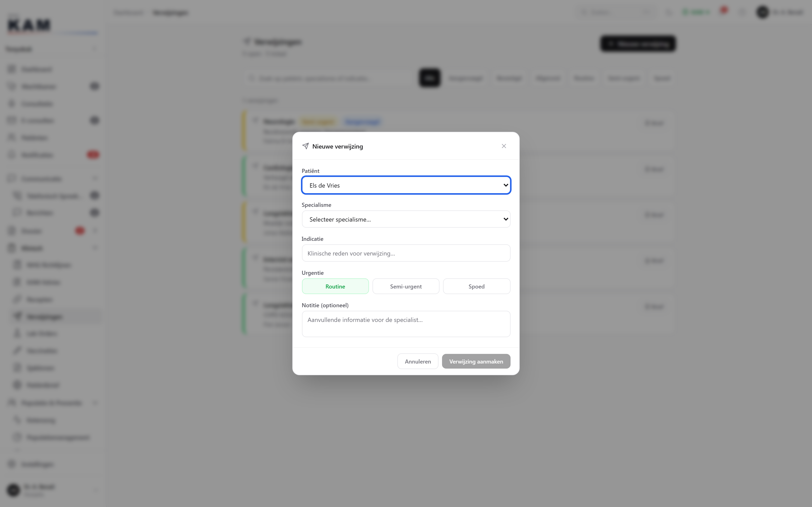Click the red notification badge icon in top bar
Viewport: 812px width, 507px height.
pos(724,11)
